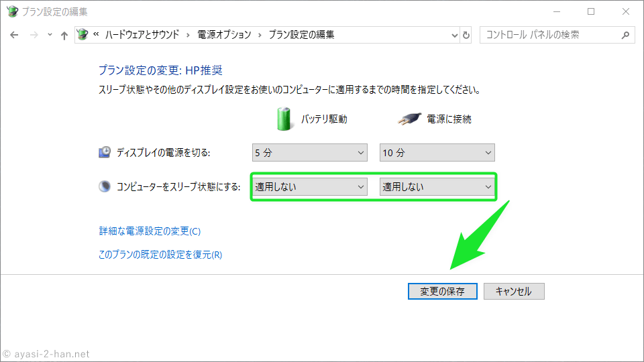Click the sleep moon icon
644x362 pixels.
pos(105,187)
